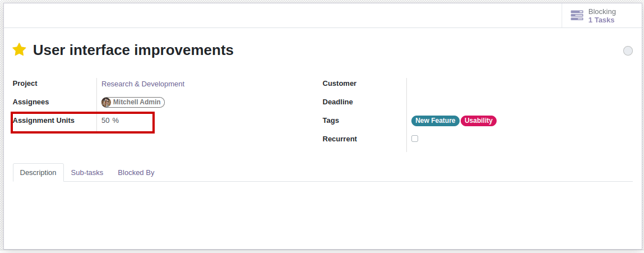This screenshot has width=644, height=253.
Task: Click the Blocking tasks stack icon
Action: (577, 16)
